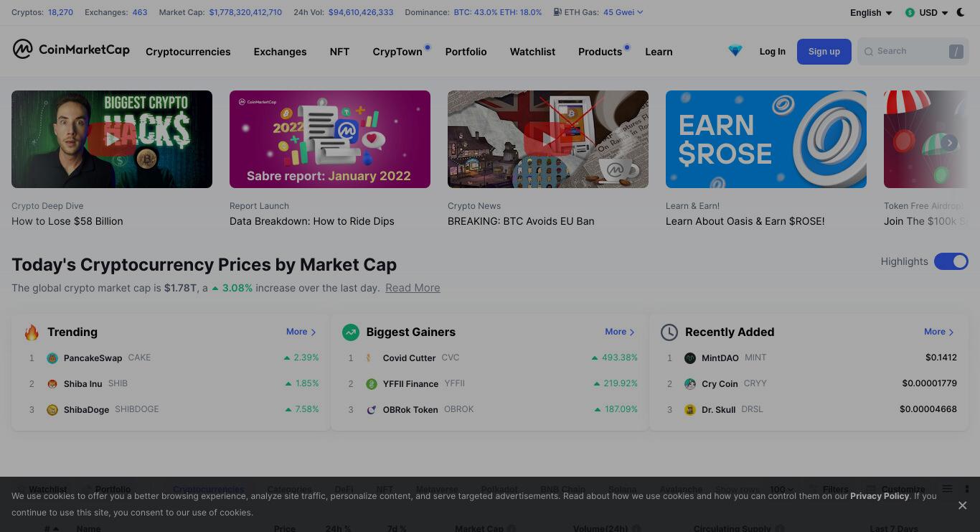The width and height of the screenshot is (980, 532).
Task: Click the Dominance BTC 43.0% ETH 18.0% value
Action: point(498,12)
